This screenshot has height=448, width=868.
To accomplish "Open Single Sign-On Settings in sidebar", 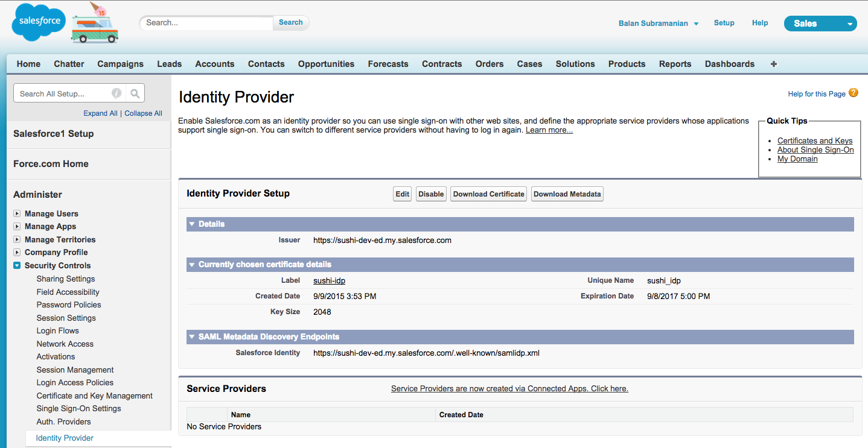I will pyautogui.click(x=78, y=409).
